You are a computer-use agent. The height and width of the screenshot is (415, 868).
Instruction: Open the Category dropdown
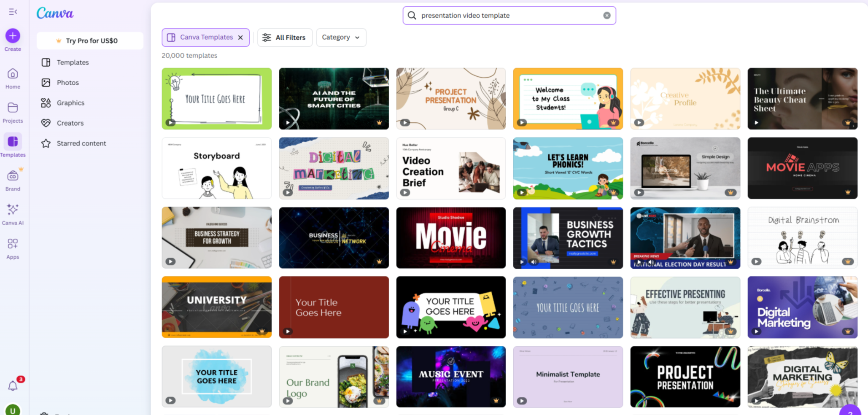[x=341, y=37]
